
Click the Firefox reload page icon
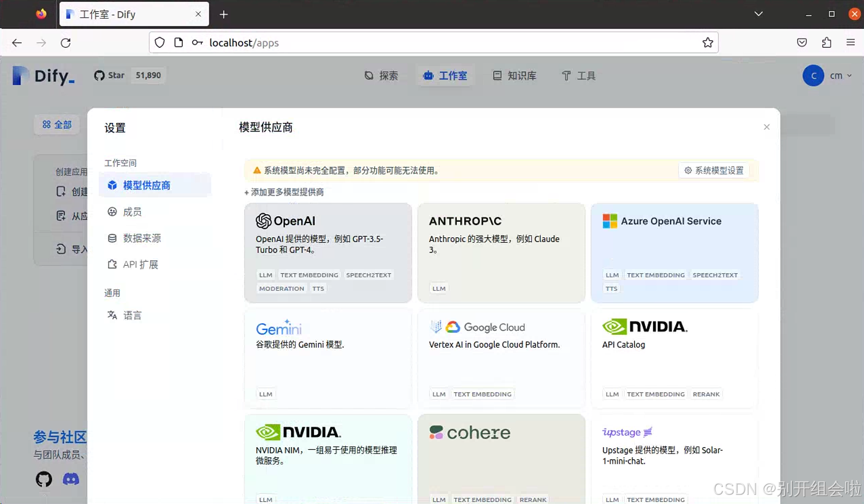click(x=66, y=42)
